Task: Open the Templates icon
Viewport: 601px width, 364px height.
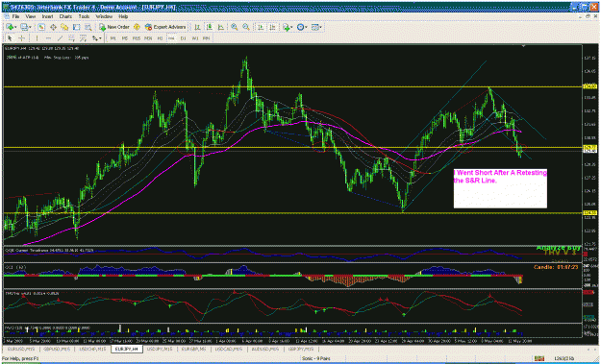Action: [315, 27]
